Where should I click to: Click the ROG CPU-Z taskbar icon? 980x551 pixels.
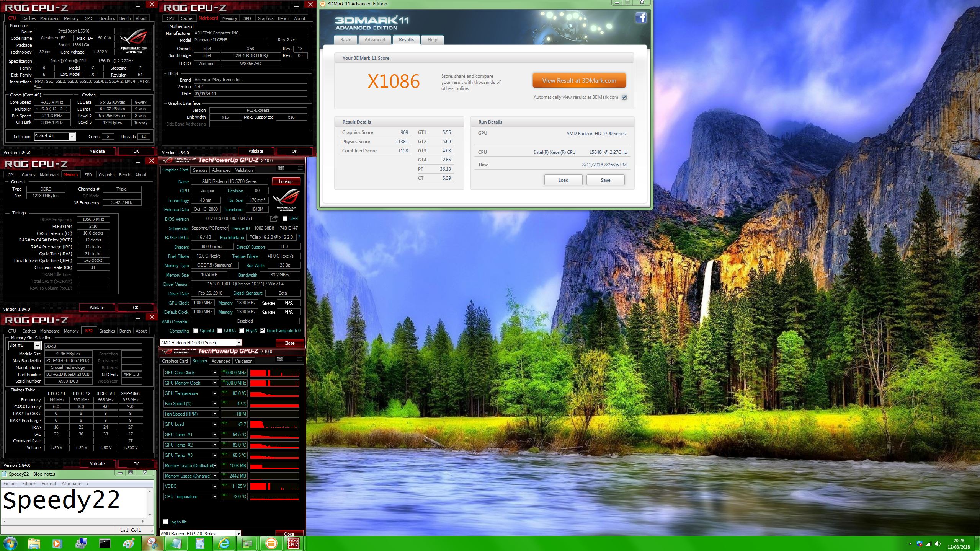click(x=294, y=543)
